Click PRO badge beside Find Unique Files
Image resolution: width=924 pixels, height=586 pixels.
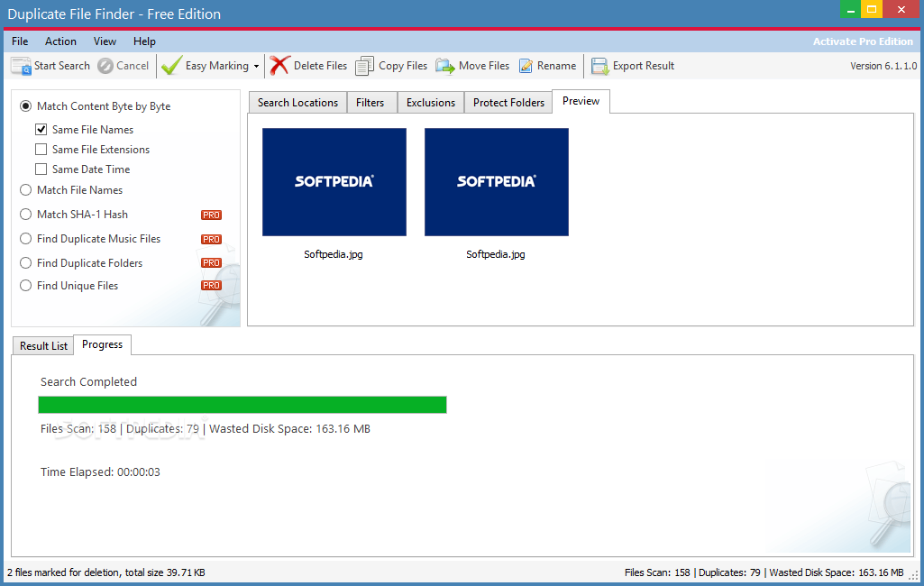click(211, 285)
